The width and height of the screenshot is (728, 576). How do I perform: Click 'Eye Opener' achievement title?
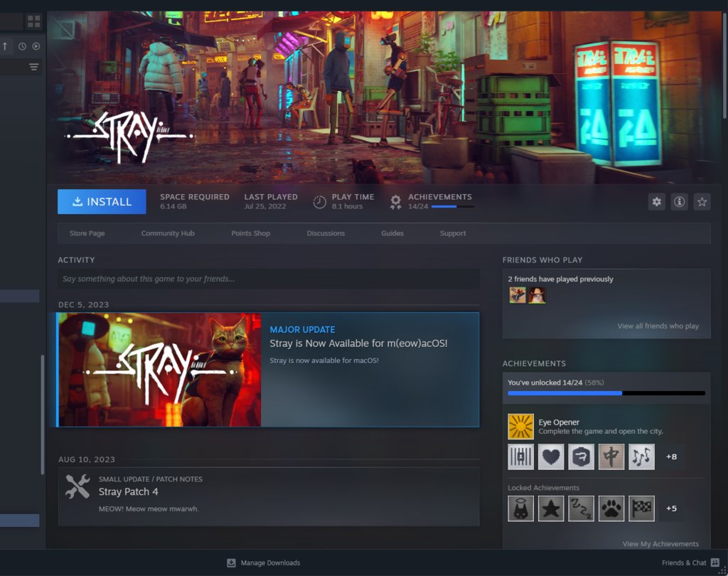pyautogui.click(x=559, y=422)
